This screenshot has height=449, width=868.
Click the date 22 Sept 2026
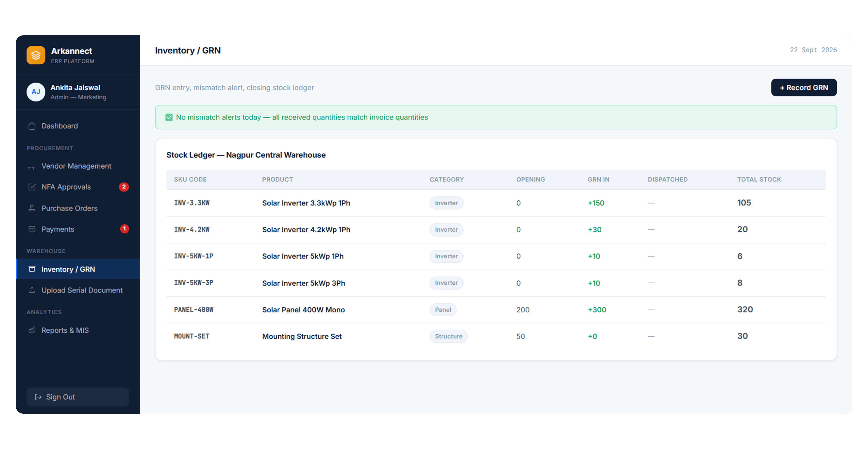(813, 50)
